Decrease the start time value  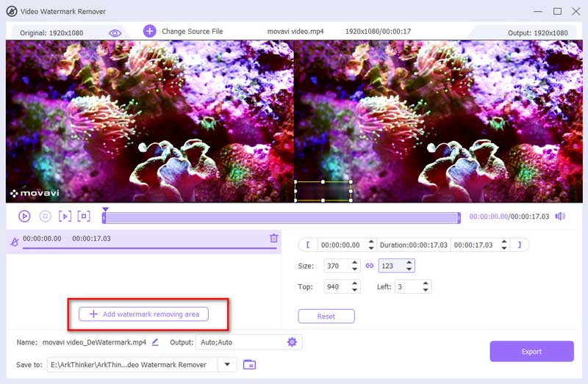(x=371, y=248)
